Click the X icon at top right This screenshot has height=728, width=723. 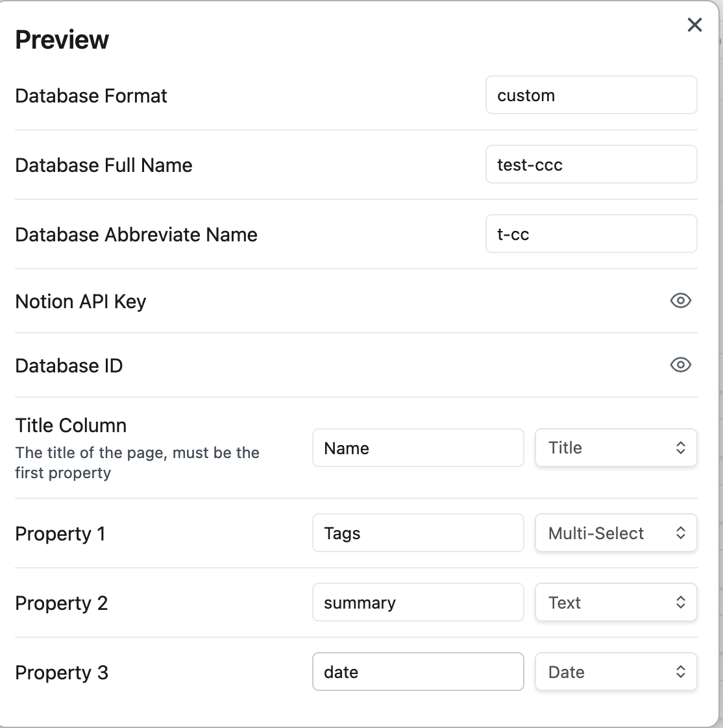(x=694, y=25)
